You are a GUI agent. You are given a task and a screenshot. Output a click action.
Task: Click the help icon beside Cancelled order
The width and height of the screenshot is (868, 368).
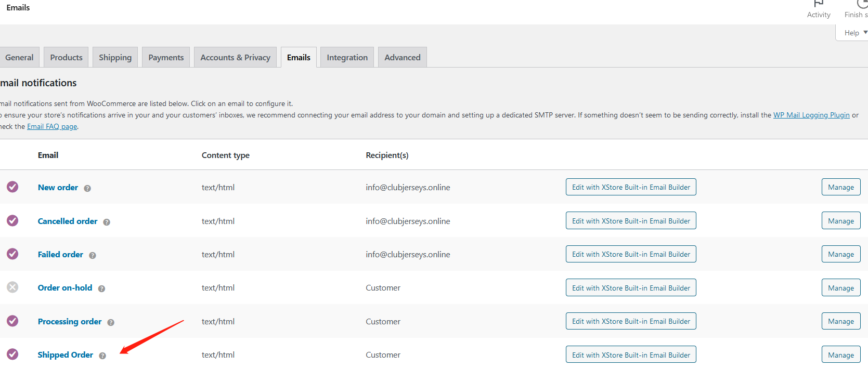click(x=107, y=222)
